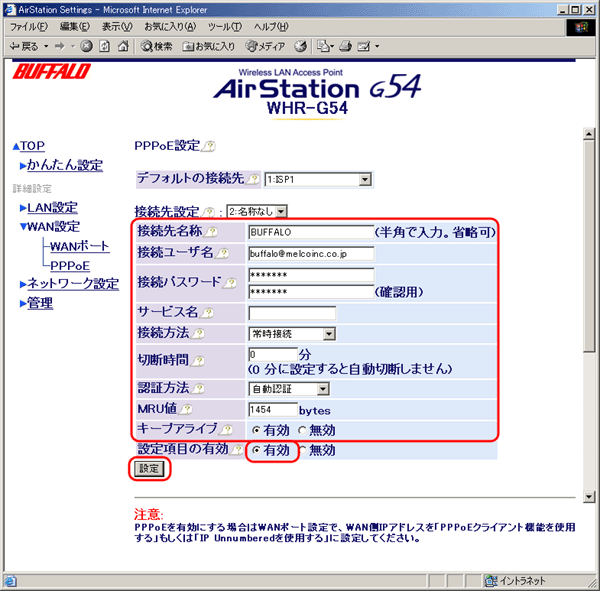Screen dimensions: 600x591
Task: Open the 接続先設定 dropdown showing 2:名称なし
Action: click(x=257, y=211)
